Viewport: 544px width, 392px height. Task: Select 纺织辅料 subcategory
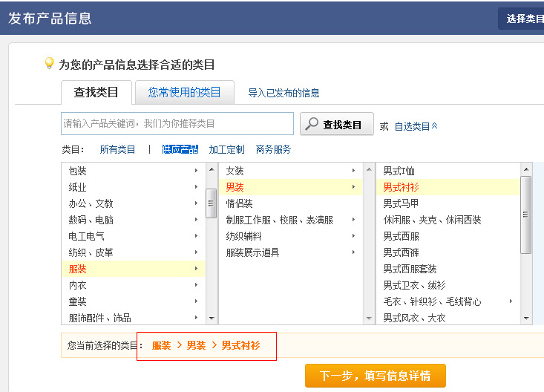pos(291,236)
